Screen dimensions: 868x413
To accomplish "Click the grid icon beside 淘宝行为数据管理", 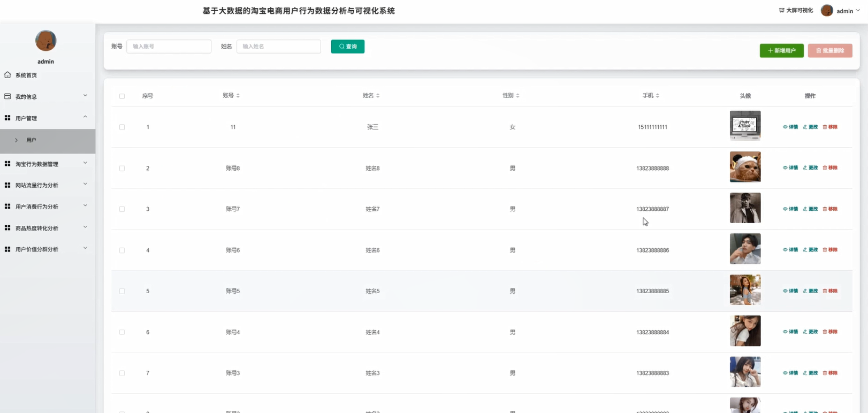I will pos(7,164).
